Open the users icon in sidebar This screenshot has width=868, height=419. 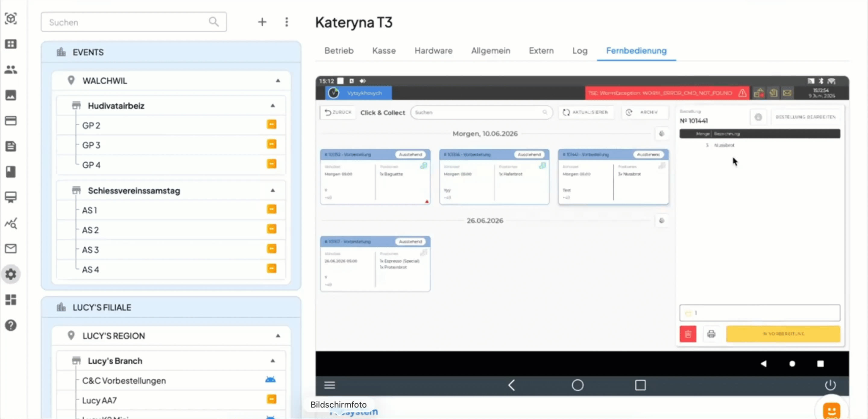[11, 69]
